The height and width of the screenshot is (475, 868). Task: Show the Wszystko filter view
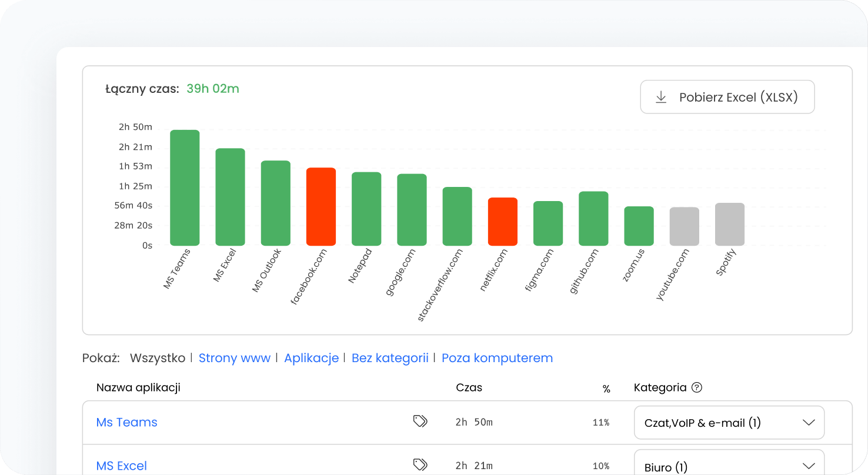pyautogui.click(x=157, y=358)
